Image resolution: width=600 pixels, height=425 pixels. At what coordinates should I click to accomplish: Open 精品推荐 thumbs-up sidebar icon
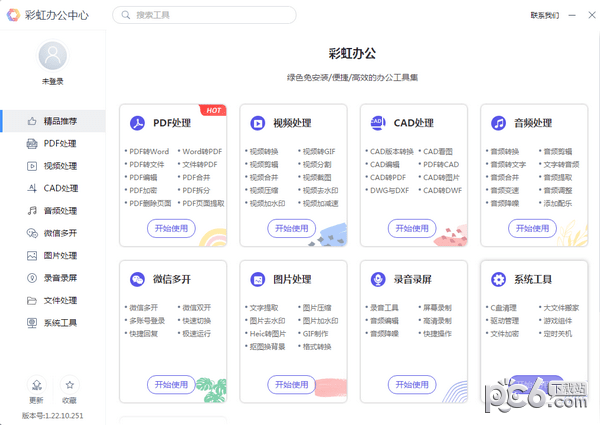tap(32, 121)
